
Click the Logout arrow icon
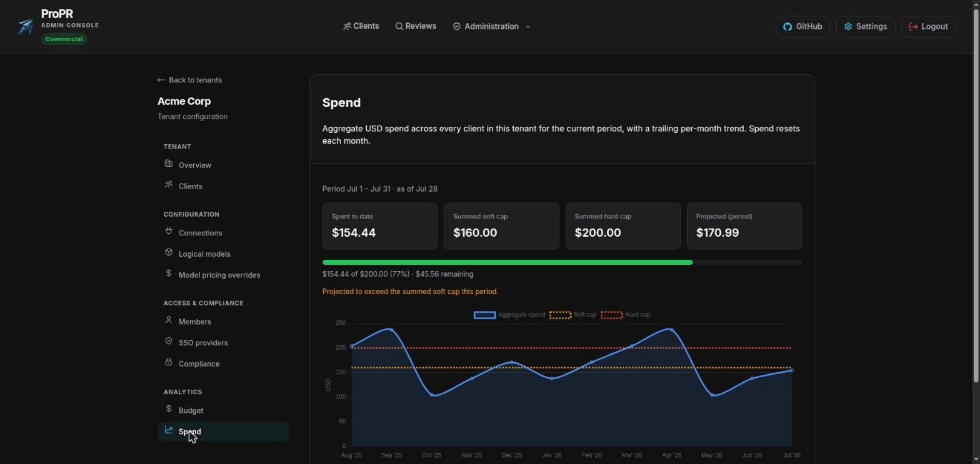[x=913, y=27]
